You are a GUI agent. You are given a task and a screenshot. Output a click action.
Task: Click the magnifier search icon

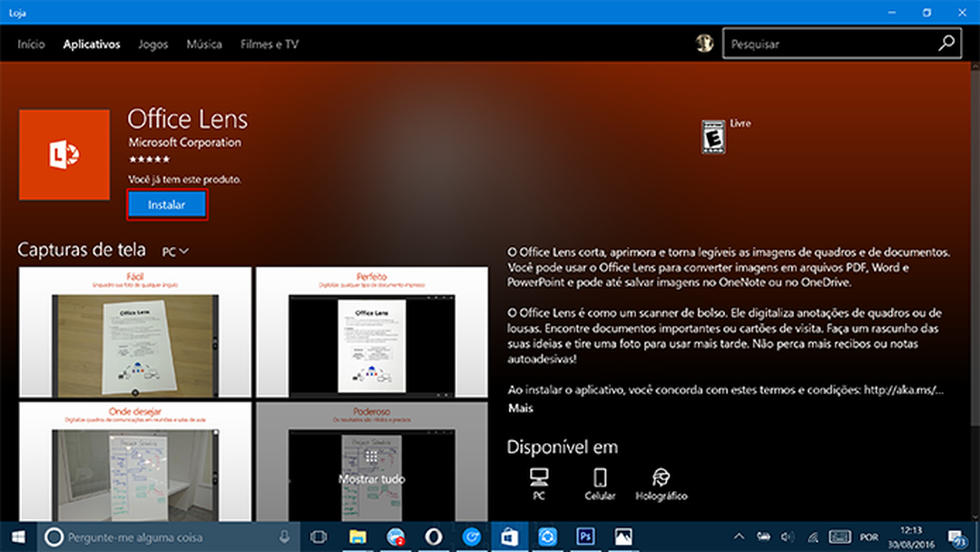946,44
